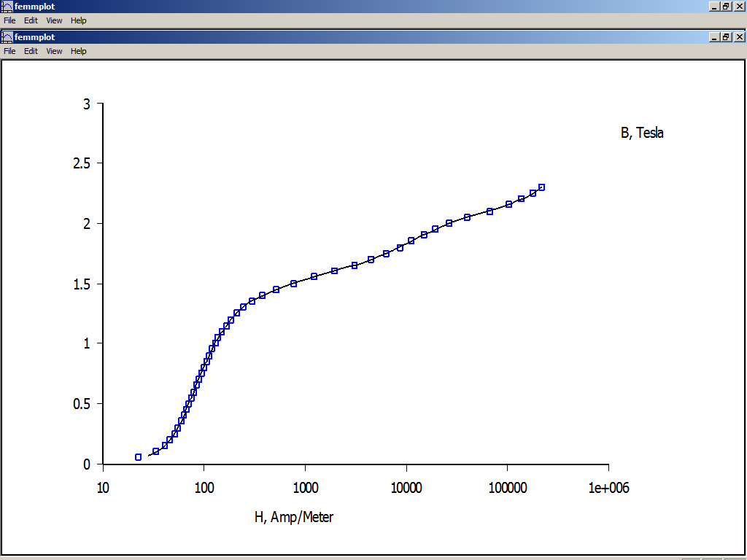
Task: Restore the front femmplot window
Action: [726, 37]
